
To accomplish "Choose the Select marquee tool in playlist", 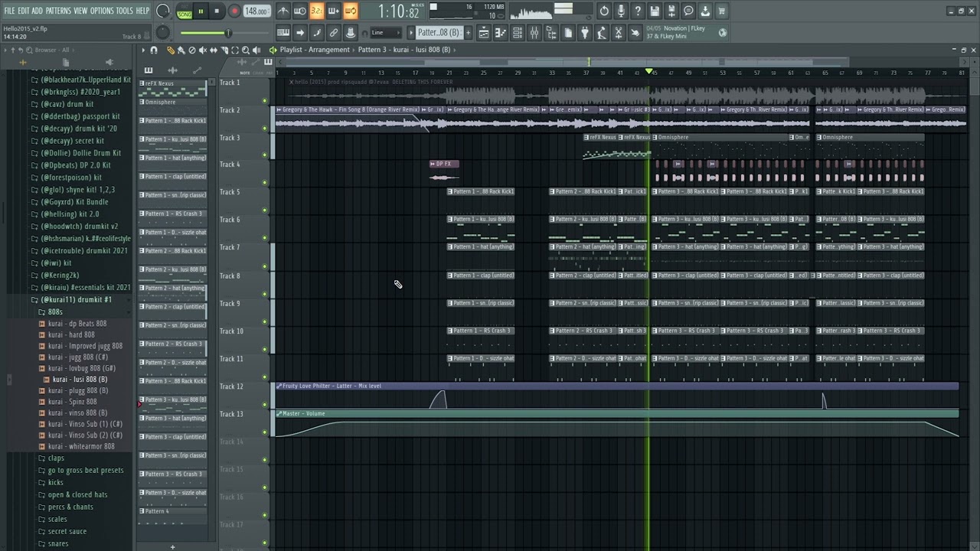I will pos(235,50).
